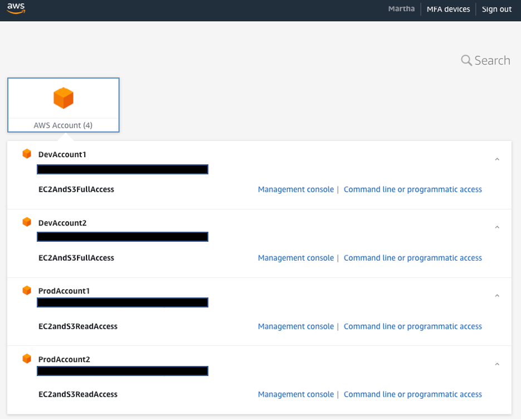
Task: Sign out of the portal
Action: coord(496,9)
